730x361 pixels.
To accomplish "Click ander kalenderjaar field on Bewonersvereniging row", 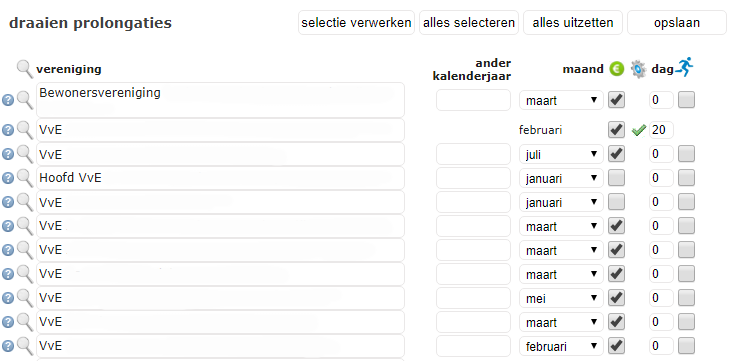I will [x=473, y=100].
